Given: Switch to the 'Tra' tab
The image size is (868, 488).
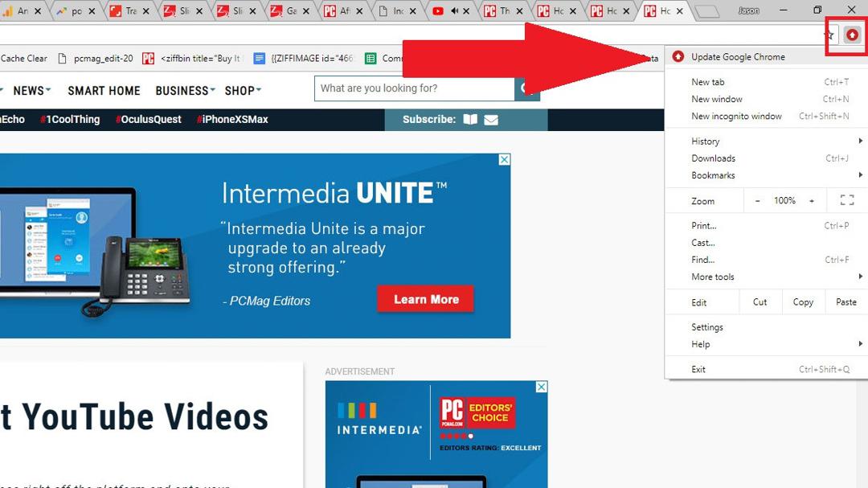Looking at the screenshot, I should pos(131,11).
